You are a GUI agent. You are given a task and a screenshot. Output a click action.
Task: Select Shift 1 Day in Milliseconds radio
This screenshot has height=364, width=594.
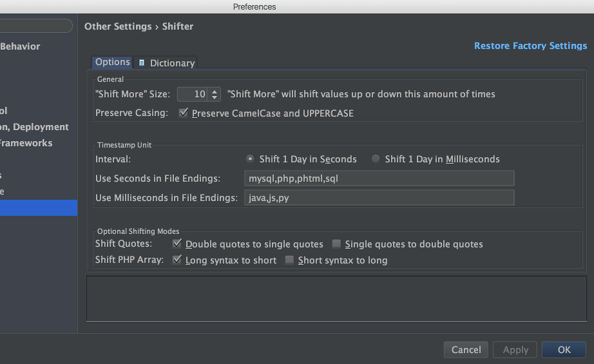(x=376, y=158)
